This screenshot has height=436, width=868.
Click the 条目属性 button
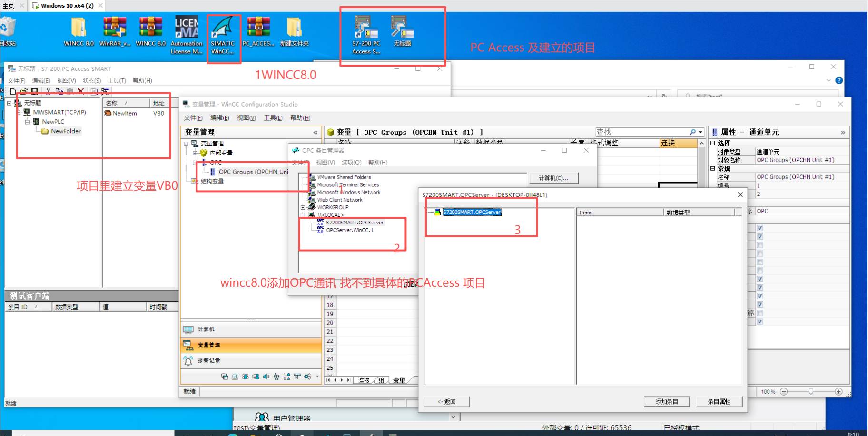pyautogui.click(x=719, y=402)
